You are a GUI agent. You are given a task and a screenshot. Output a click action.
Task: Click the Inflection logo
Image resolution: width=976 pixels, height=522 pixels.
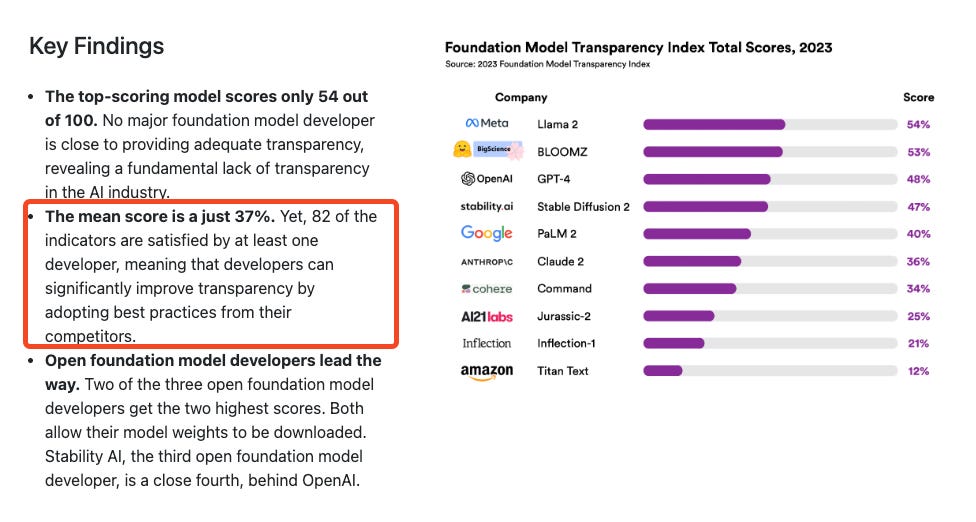(x=486, y=343)
